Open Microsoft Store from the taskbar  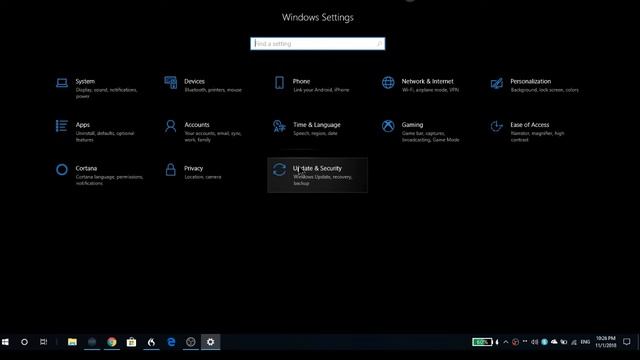[x=131, y=342]
